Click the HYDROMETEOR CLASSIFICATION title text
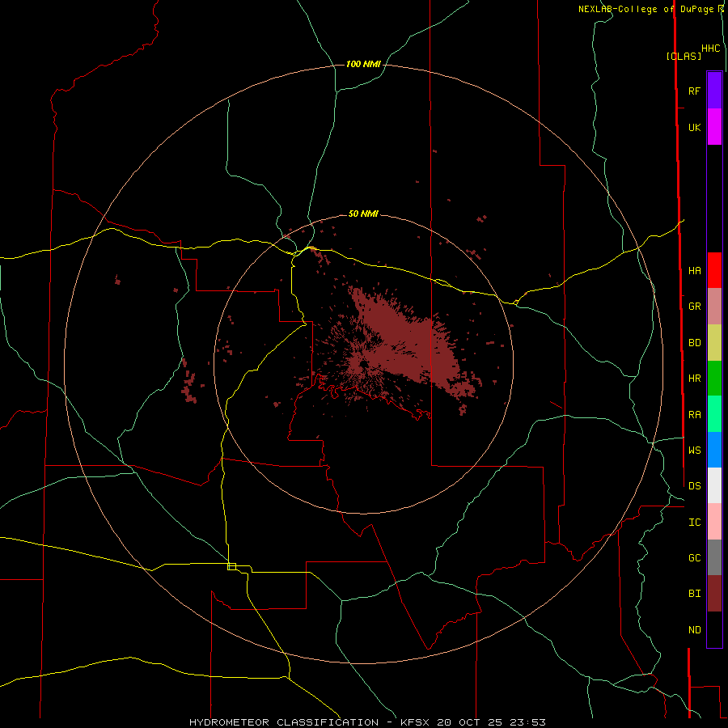This screenshot has width=728, height=728. pyautogui.click(x=284, y=722)
